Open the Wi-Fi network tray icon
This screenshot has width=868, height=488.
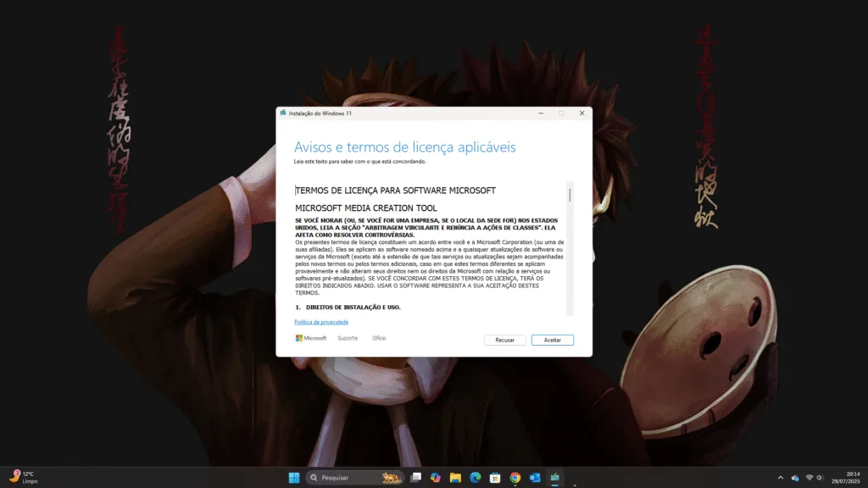[x=810, y=478]
